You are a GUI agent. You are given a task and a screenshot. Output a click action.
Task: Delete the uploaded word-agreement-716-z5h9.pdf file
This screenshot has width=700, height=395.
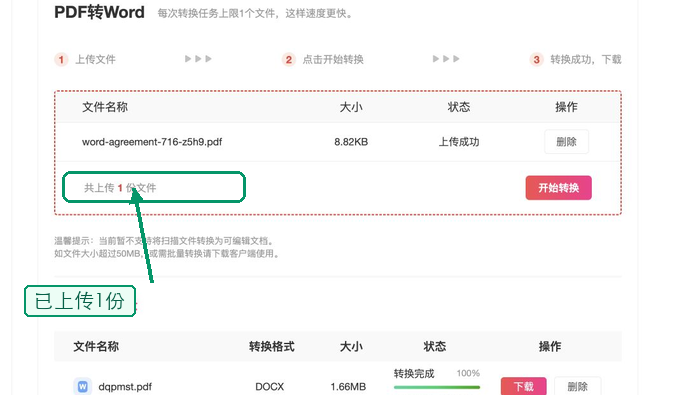(x=566, y=142)
